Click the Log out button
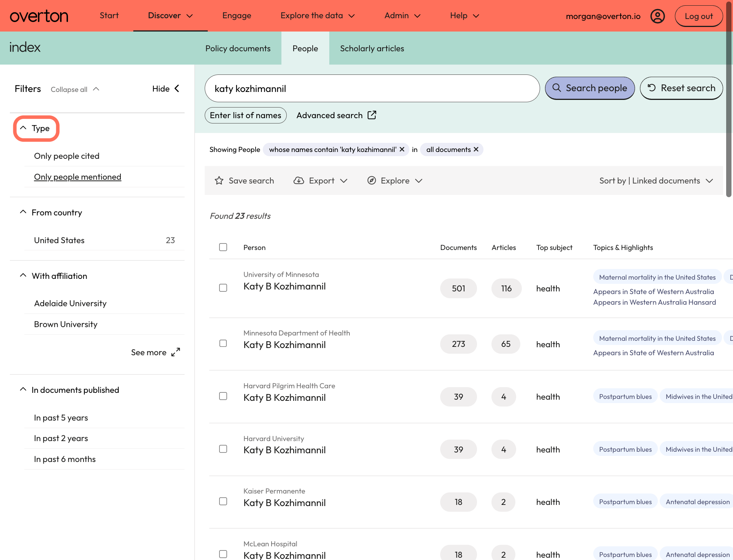 [698, 16]
